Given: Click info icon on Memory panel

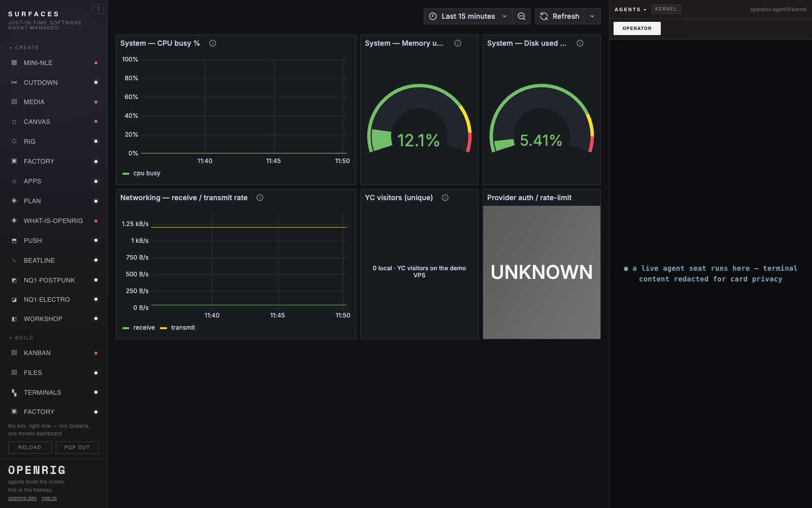Looking at the screenshot, I should coord(458,43).
